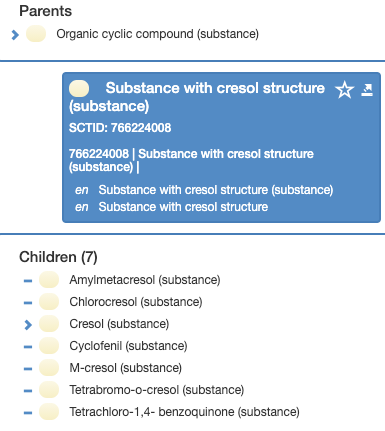Click the SCTID: 766224008 text
385x431 pixels.
click(x=120, y=128)
